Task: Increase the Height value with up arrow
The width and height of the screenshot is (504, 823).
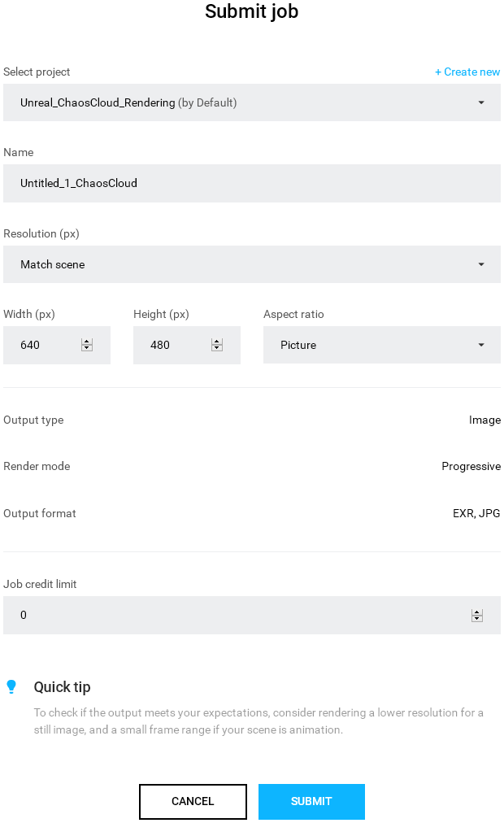Action: (x=217, y=342)
